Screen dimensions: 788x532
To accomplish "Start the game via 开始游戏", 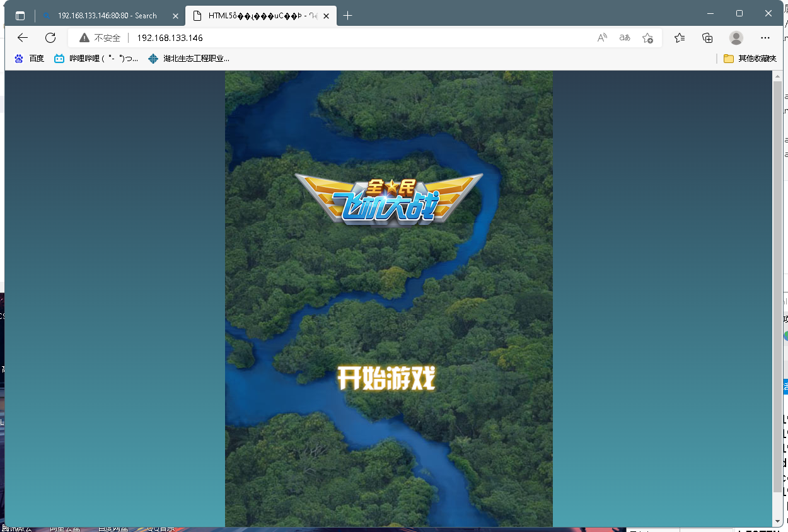I will tap(386, 378).
